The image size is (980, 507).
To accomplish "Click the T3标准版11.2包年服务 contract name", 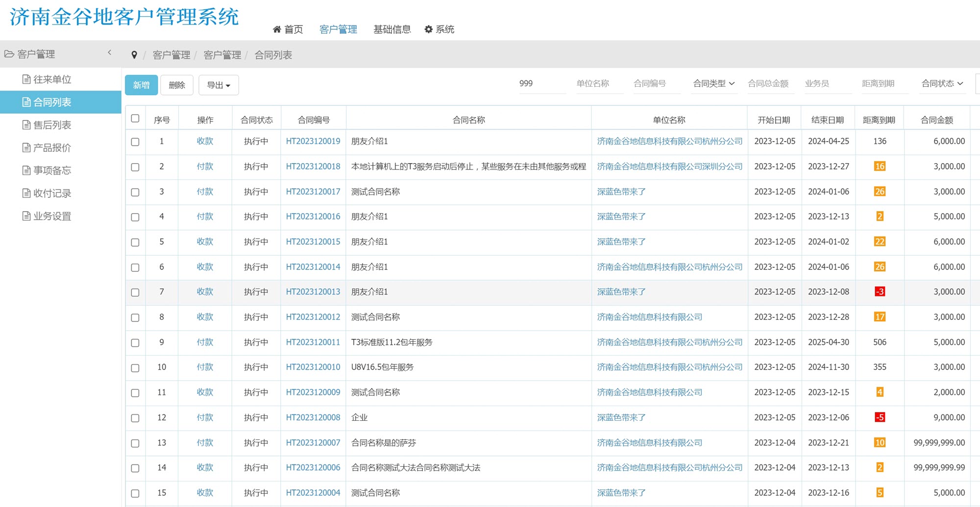I will click(x=392, y=342).
